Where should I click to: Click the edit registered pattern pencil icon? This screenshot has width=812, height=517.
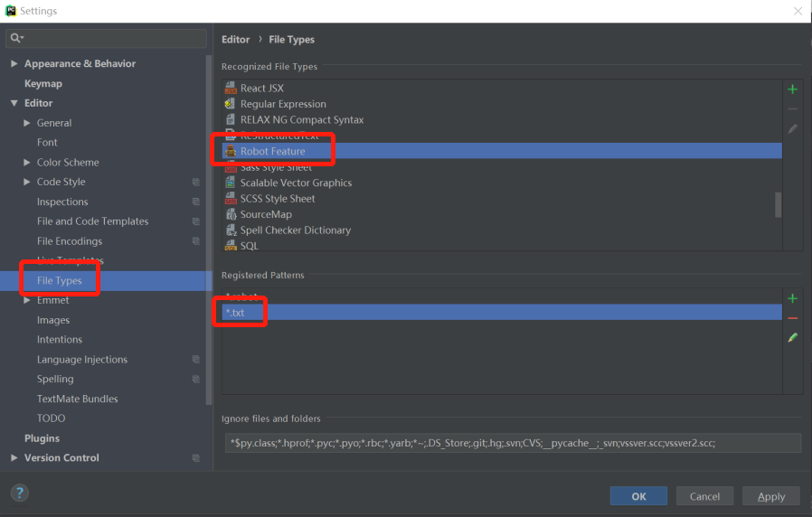[x=792, y=337]
